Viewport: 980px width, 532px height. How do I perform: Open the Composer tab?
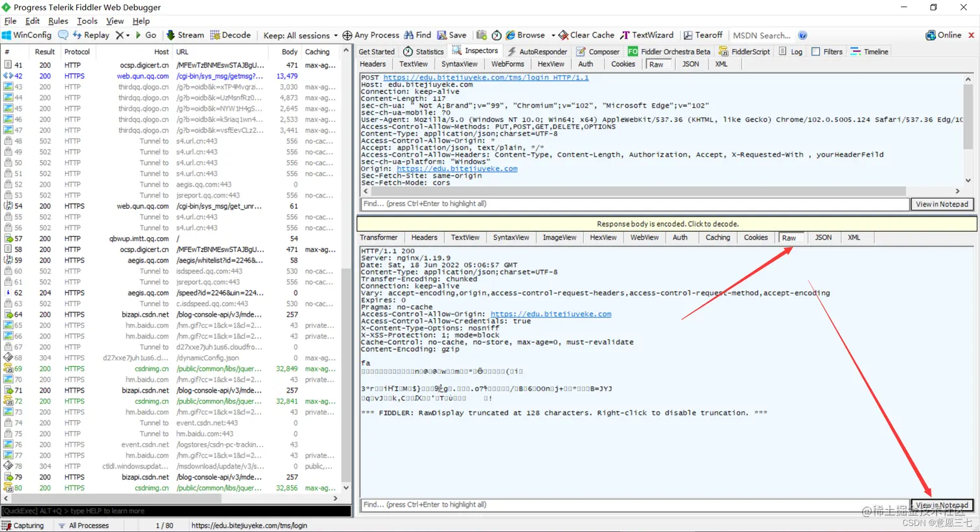[598, 51]
